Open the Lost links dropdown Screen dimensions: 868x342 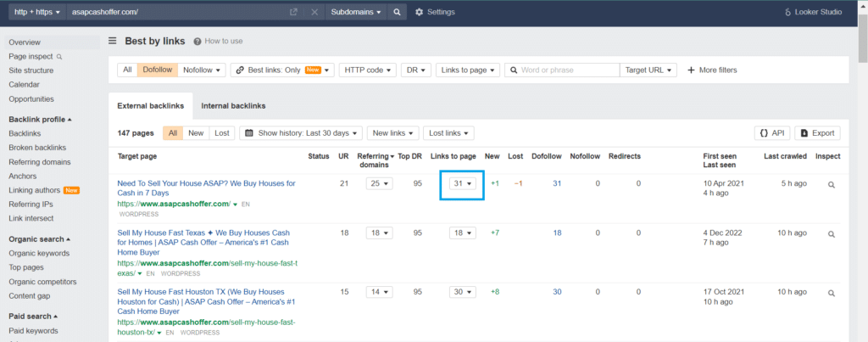point(448,133)
